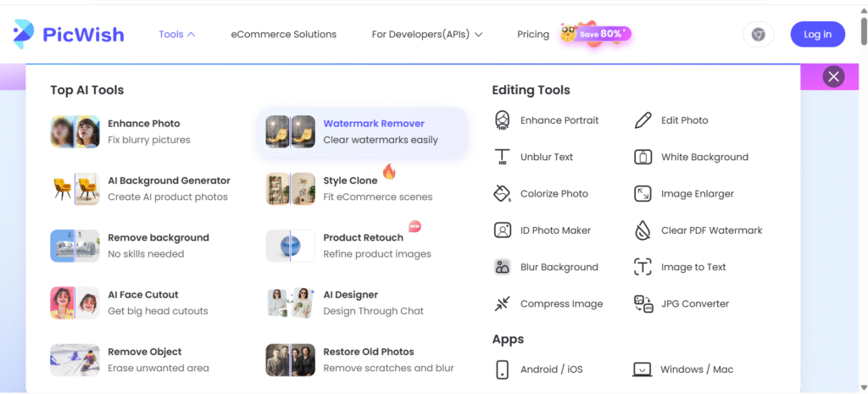Click the PicWish logo
Viewport: 868px width, 394px height.
(x=69, y=35)
